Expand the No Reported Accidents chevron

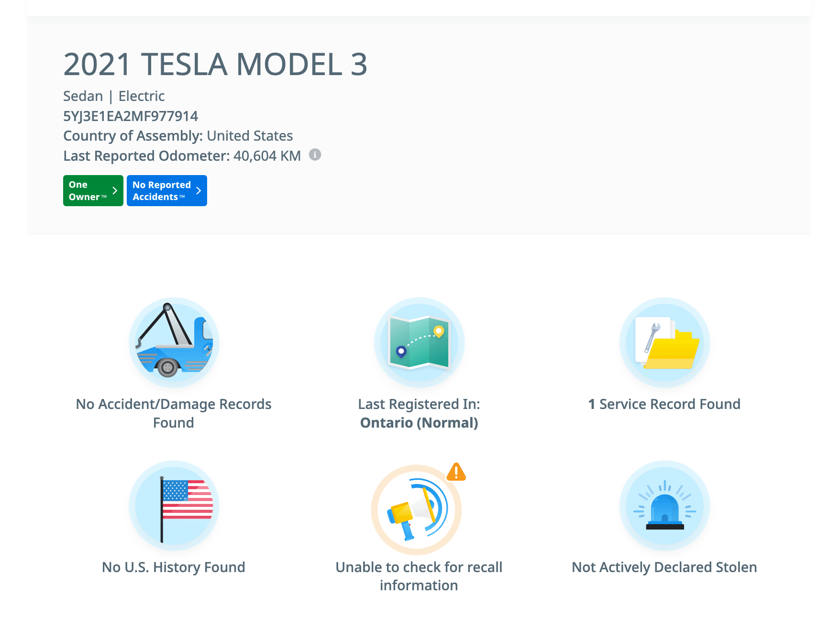click(x=199, y=190)
